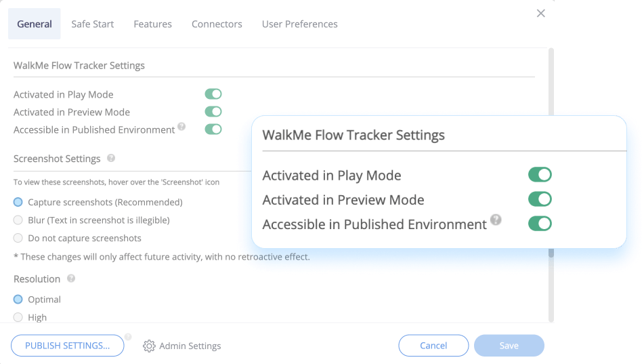Toggle Activated in Play Mode in zoomed callout

(540, 175)
